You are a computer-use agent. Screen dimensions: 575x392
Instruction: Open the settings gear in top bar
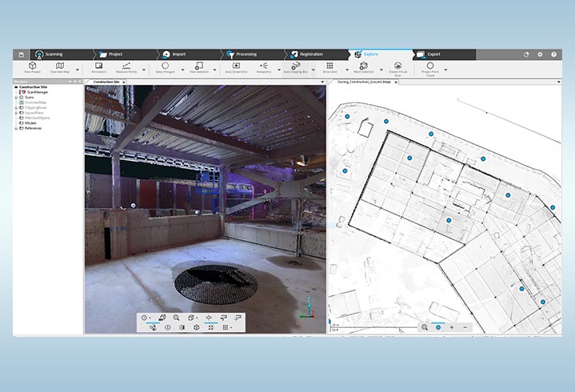pyautogui.click(x=540, y=54)
